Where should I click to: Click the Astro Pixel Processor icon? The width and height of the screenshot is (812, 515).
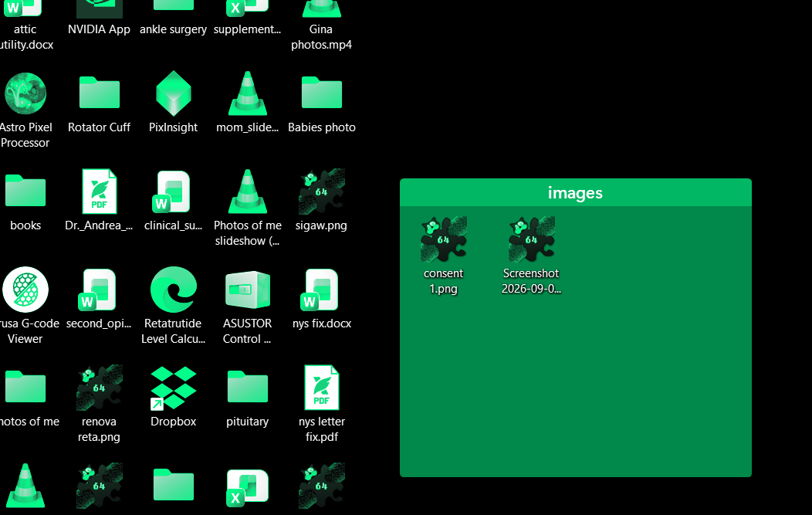(25, 110)
